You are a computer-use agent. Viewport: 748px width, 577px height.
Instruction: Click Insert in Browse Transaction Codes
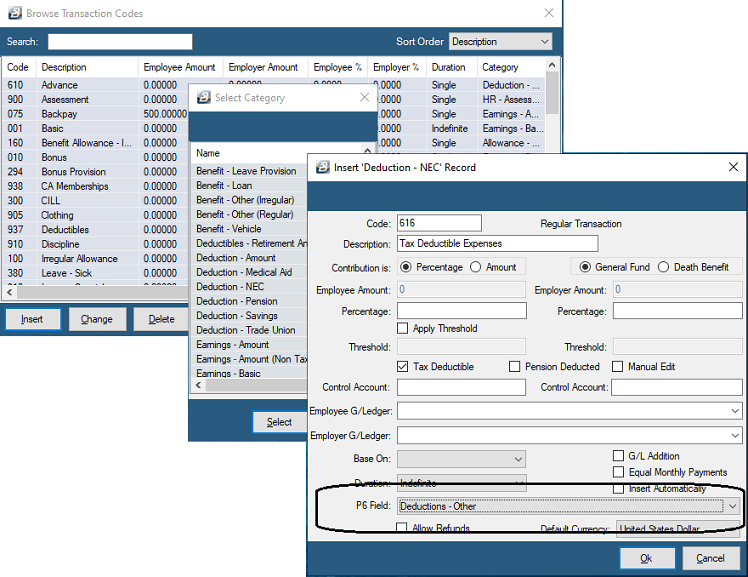pos(32,319)
